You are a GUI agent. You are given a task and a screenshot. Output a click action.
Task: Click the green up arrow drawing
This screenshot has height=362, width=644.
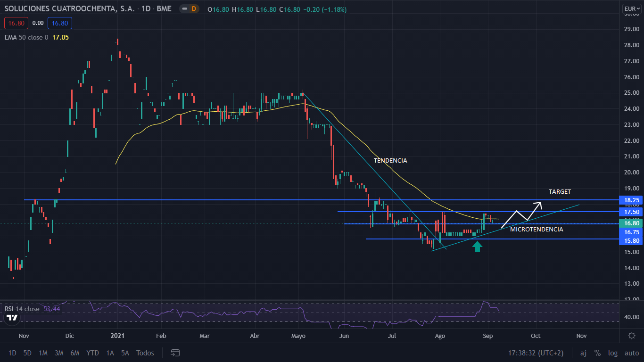click(477, 246)
